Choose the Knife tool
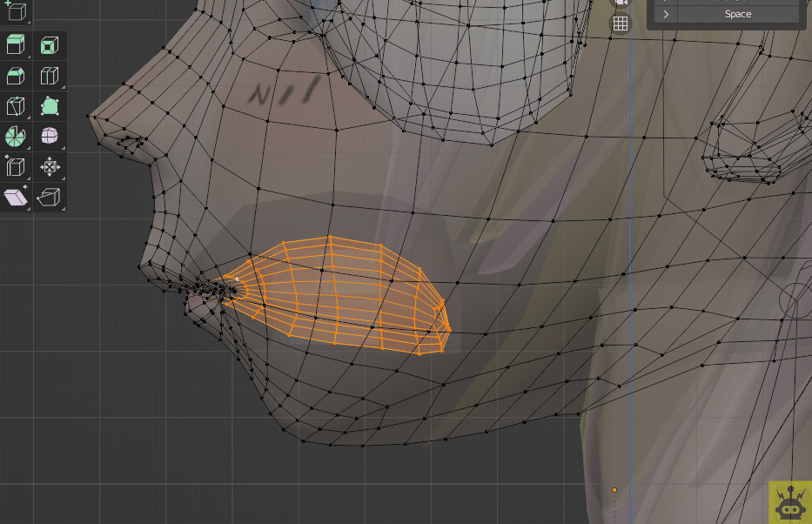 click(16, 106)
